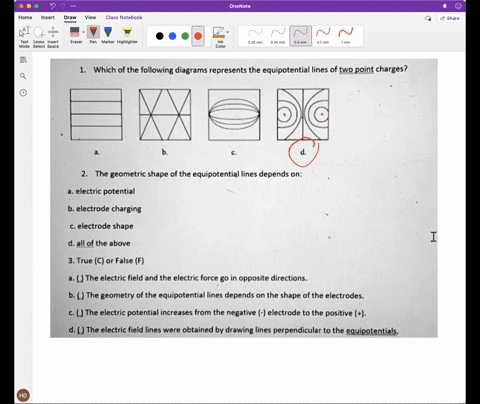The width and height of the screenshot is (480, 404).
Task: Pick the black ink color
Action: pyautogui.click(x=160, y=36)
